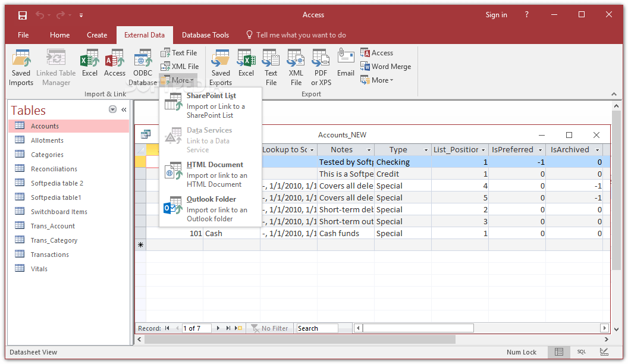Switch to Datasheet View icon in status bar
Viewport: 628px width, 364px height.
(559, 352)
